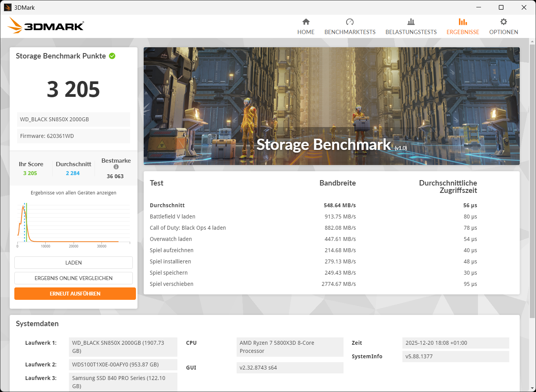Image resolution: width=536 pixels, height=392 pixels.
Task: Click Laufwerk 2 value WDS100T1X0E-00AFY0
Action: pos(123,364)
